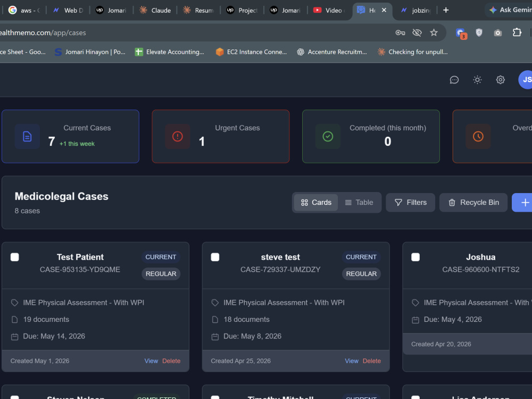Click the crossed-eye tracking icon in address bar
532x399 pixels.
point(417,32)
